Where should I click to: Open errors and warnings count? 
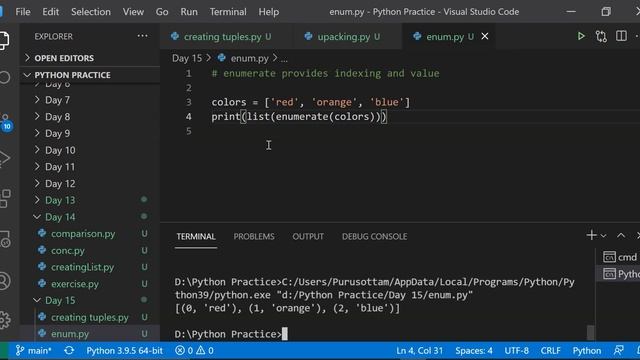(194, 351)
